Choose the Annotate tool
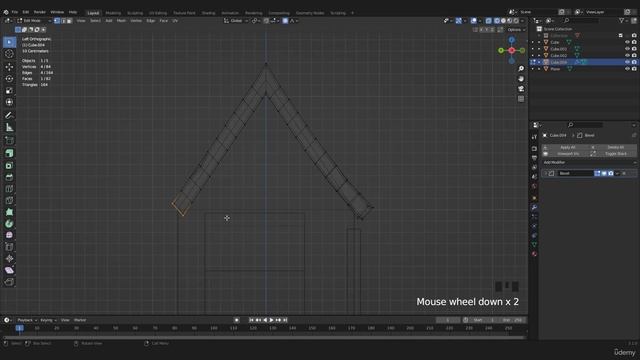Viewport: 640px width, 360px height. tap(9, 116)
